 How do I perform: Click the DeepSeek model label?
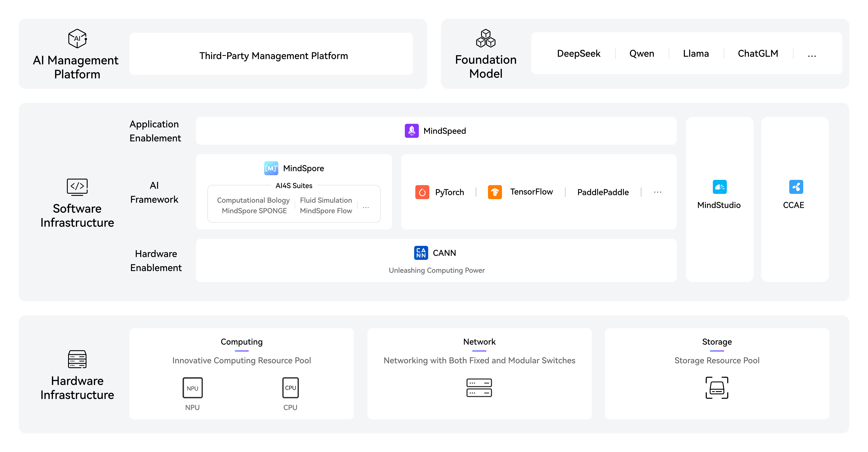pos(579,54)
